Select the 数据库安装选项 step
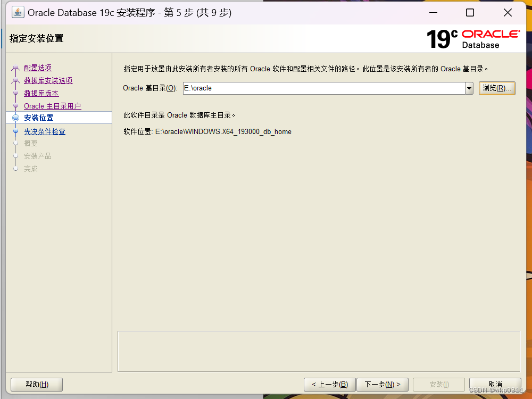Screen dimensions: 532x399 point(48,80)
